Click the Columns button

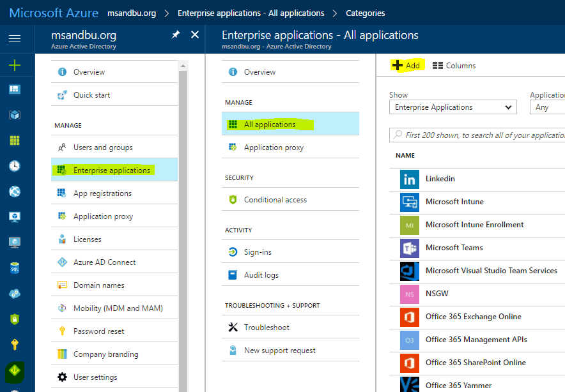[x=454, y=66]
